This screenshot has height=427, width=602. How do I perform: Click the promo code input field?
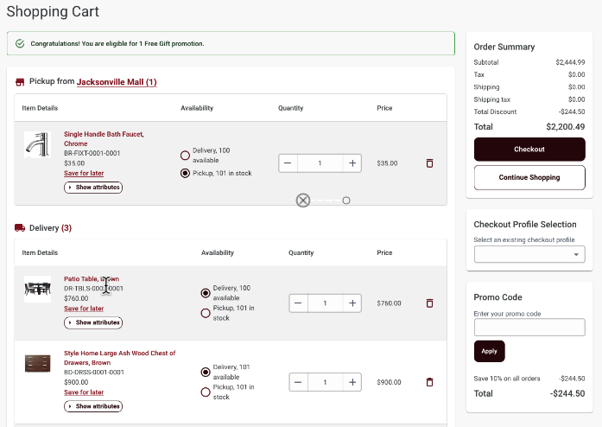click(529, 327)
